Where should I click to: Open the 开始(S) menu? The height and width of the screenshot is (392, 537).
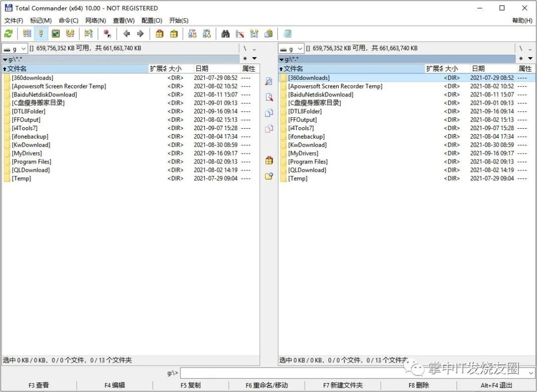click(179, 20)
